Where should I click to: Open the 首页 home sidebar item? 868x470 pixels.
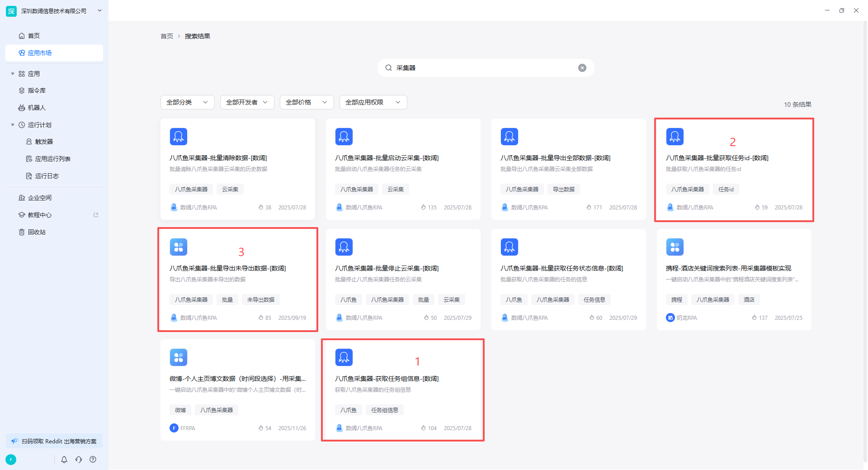coord(54,36)
